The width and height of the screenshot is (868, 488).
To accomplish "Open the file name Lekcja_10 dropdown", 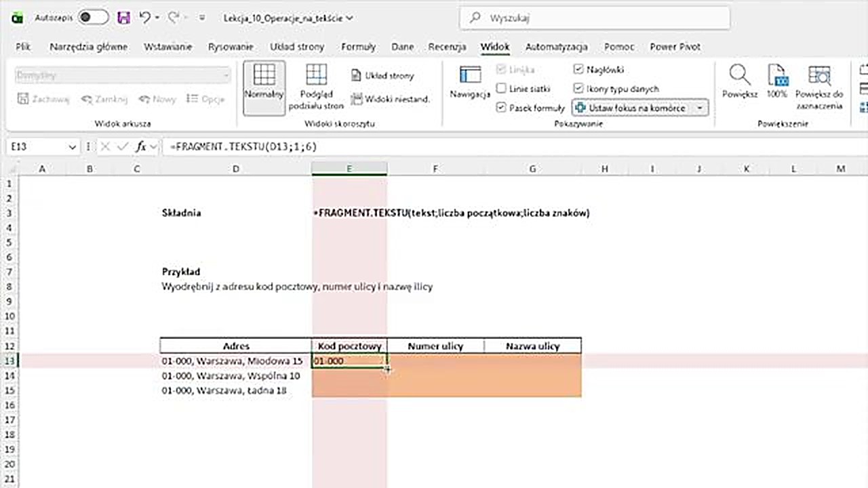I will pyautogui.click(x=288, y=18).
